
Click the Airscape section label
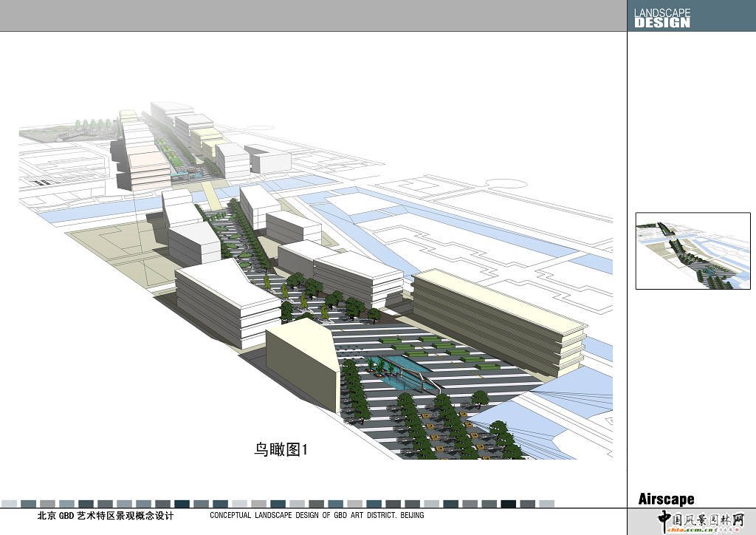pos(666,500)
